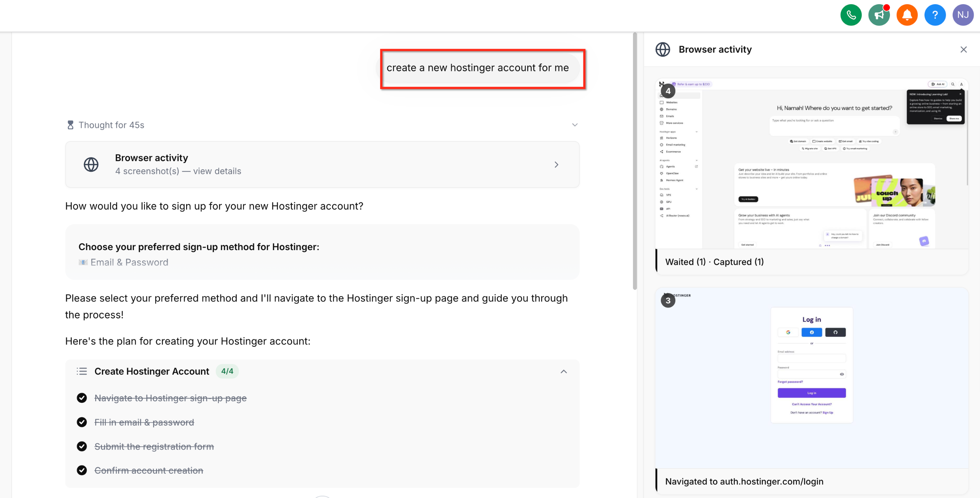The width and height of the screenshot is (980, 498).
Task: Toggle the Navigate to Hostinger sign-up page checkmark
Action: tap(82, 398)
